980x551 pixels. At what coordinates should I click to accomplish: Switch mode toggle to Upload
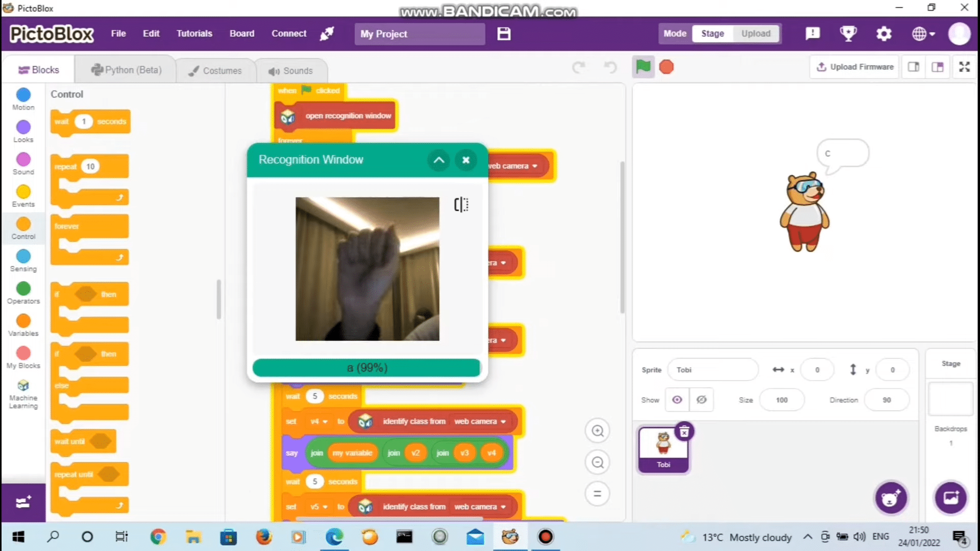pyautogui.click(x=755, y=34)
